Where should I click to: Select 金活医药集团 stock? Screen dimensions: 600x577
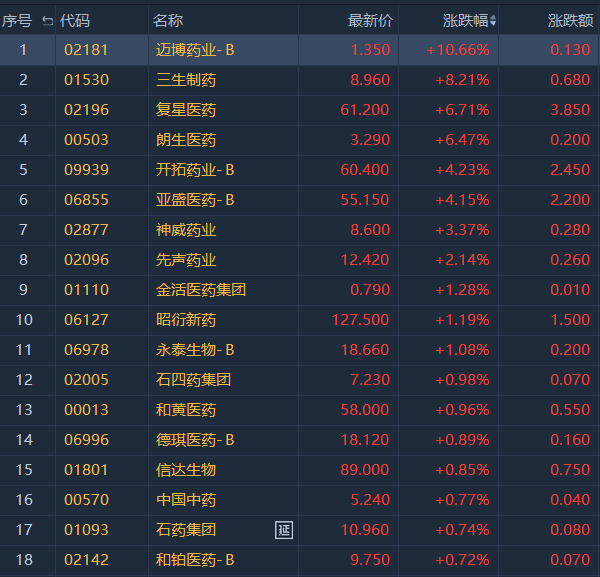click(x=202, y=290)
